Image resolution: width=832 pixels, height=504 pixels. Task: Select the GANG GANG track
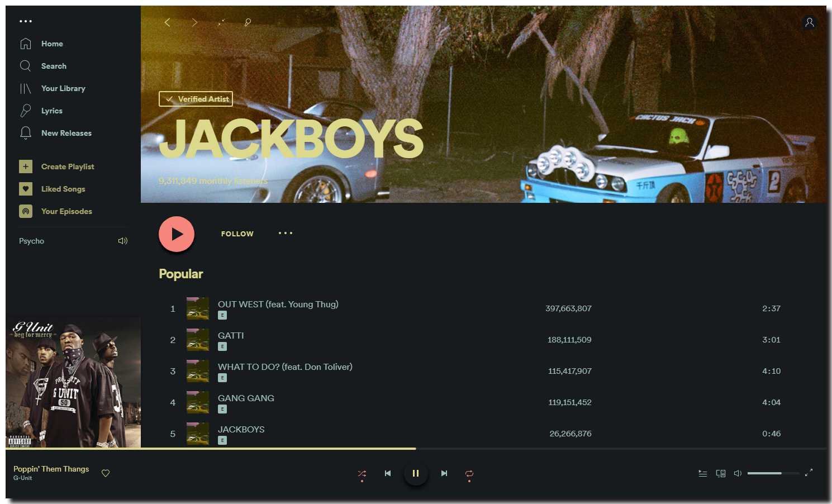pyautogui.click(x=246, y=398)
